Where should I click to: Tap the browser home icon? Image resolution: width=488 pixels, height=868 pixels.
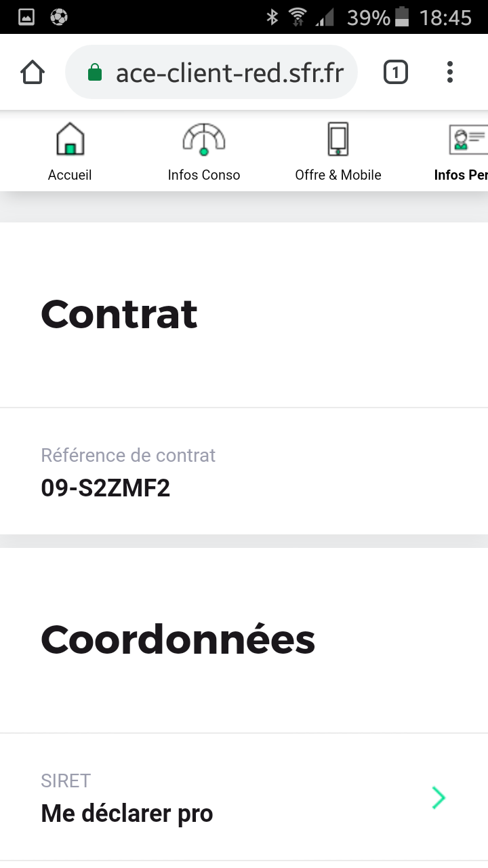point(33,73)
